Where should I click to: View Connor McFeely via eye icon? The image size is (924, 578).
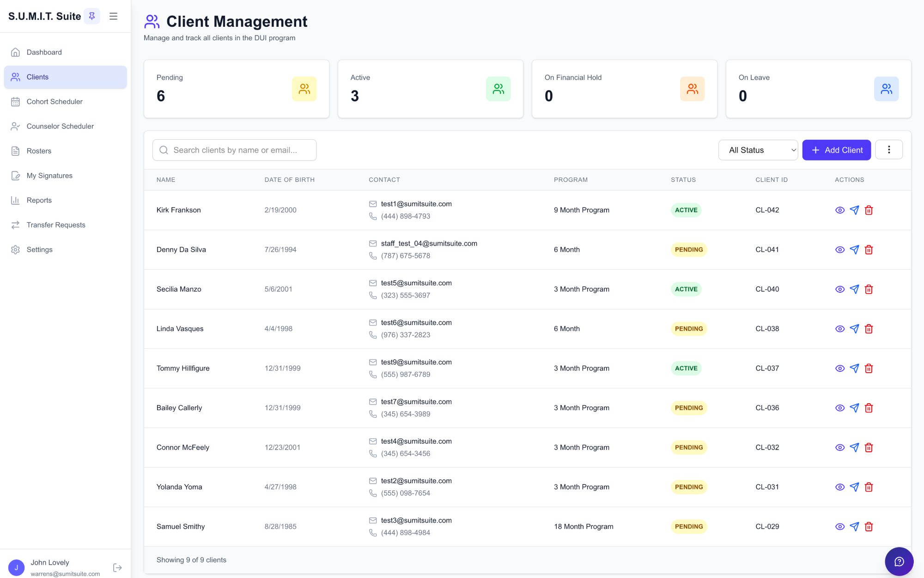[840, 448]
